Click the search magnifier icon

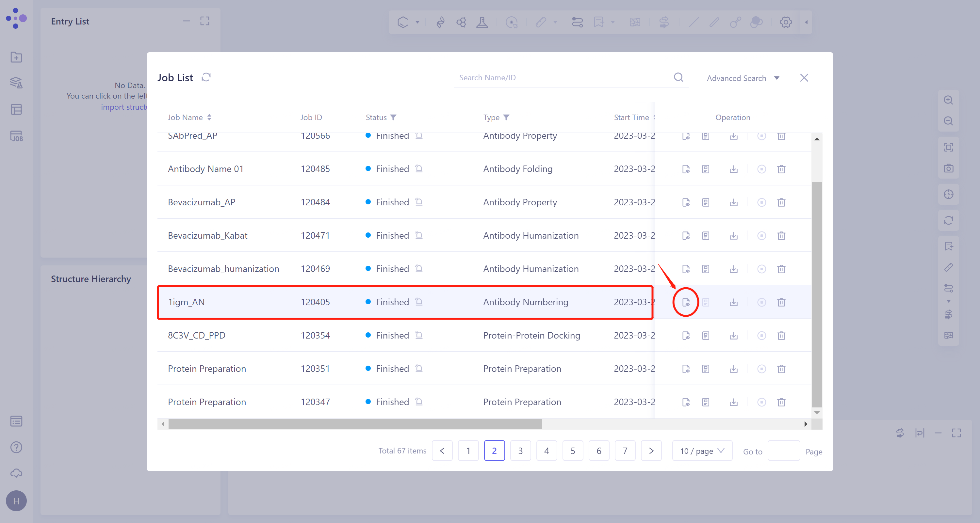coord(678,78)
